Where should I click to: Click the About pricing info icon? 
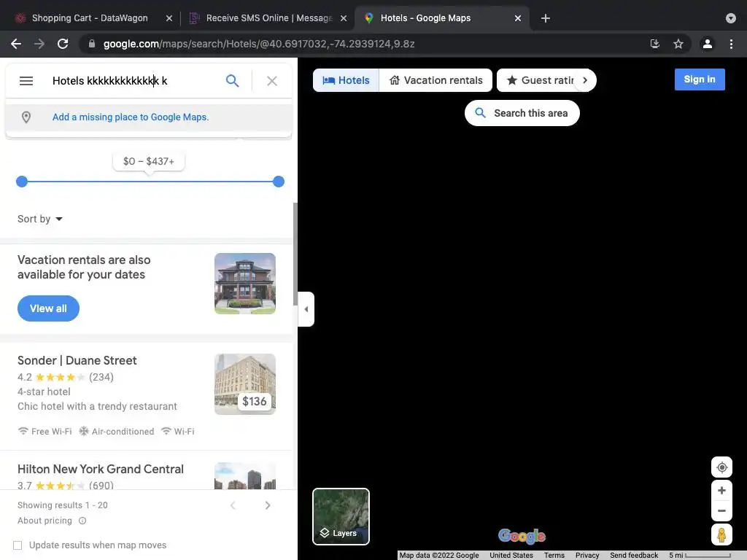point(82,521)
